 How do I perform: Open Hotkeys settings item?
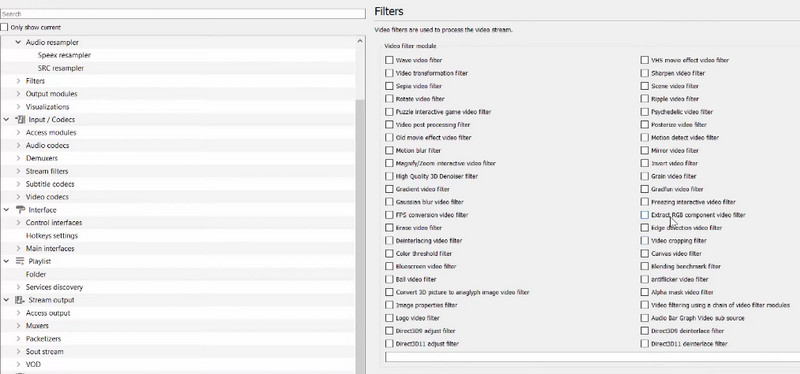(x=52, y=236)
